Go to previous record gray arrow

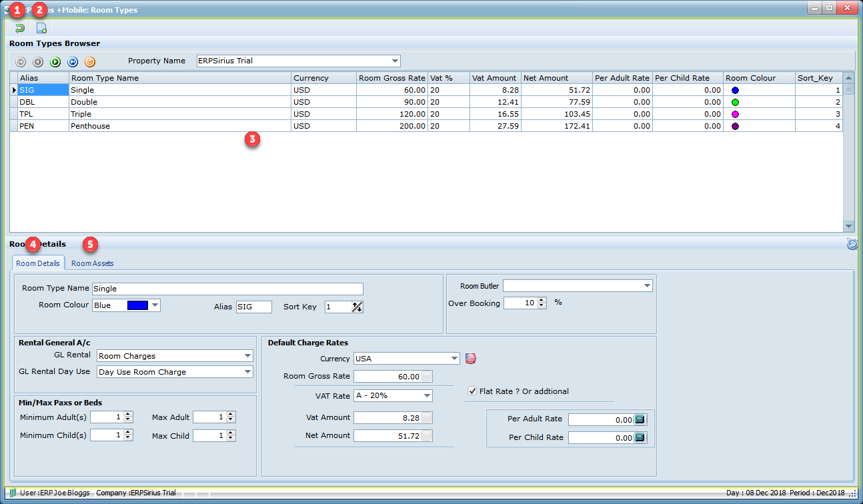tap(38, 62)
